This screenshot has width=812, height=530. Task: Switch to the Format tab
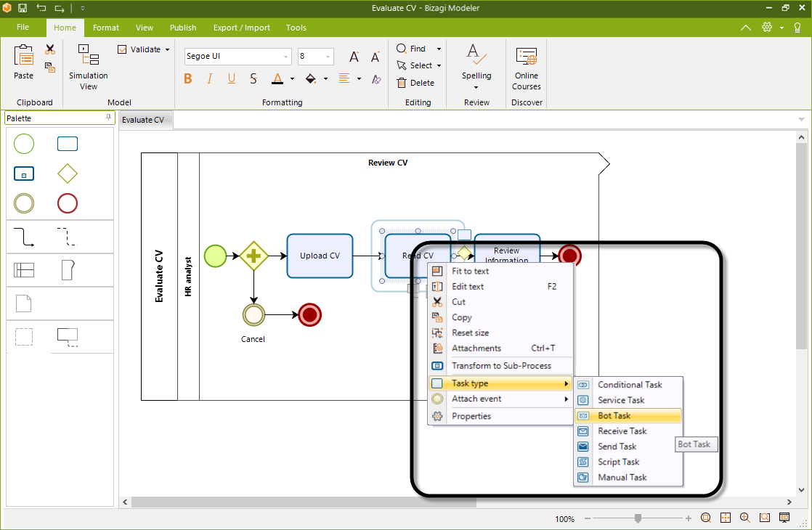click(x=105, y=28)
